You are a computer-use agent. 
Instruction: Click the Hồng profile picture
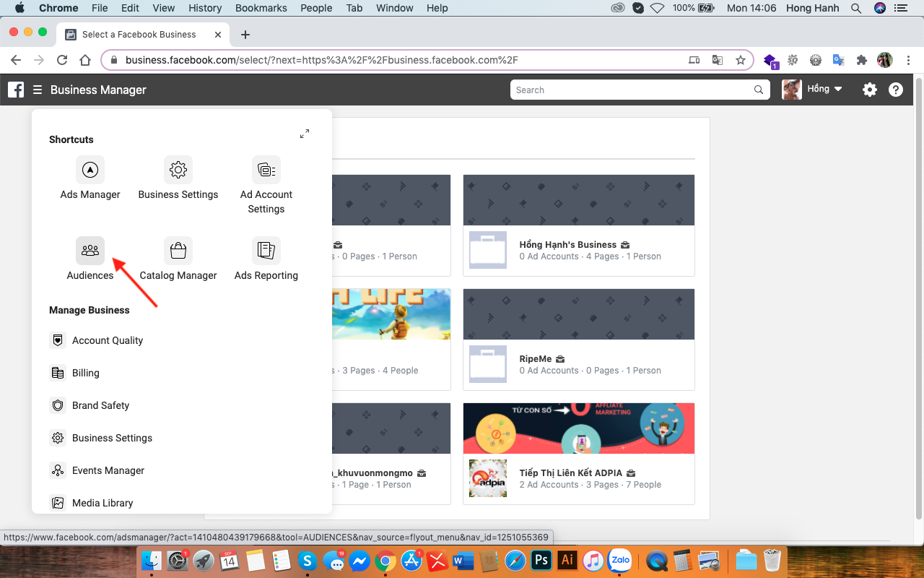[x=792, y=90]
